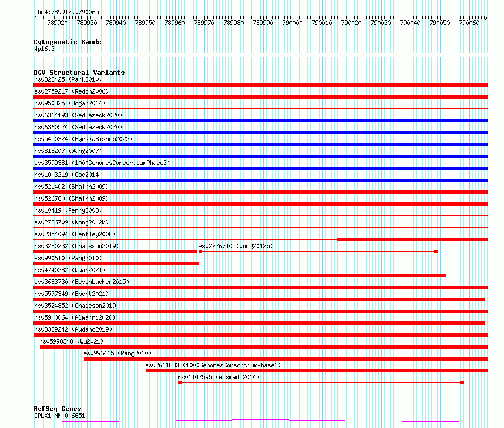Click nsv3524852 (Chaisson2019) label

pos(76,306)
